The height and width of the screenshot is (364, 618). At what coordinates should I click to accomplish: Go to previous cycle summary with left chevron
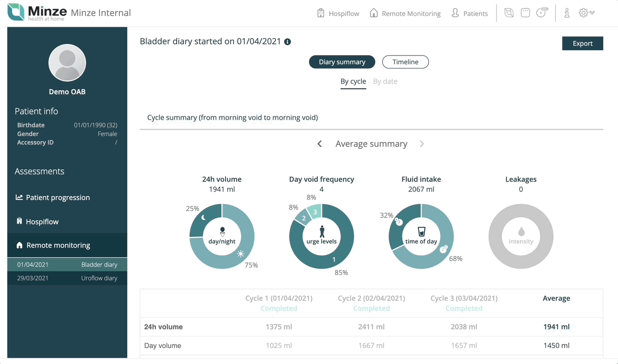click(320, 144)
